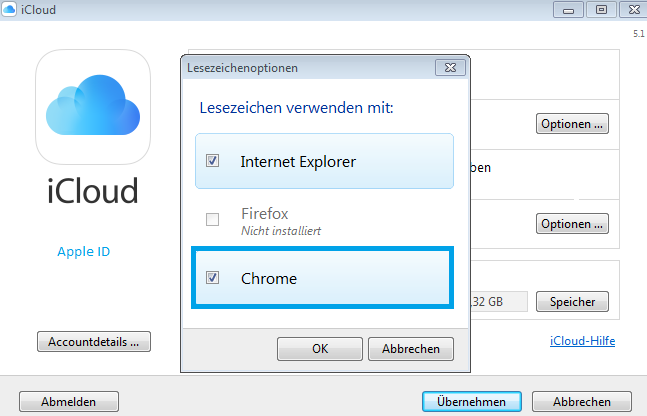Open the iCloud-Hilfe link
The width and height of the screenshot is (647, 416).
(x=582, y=341)
